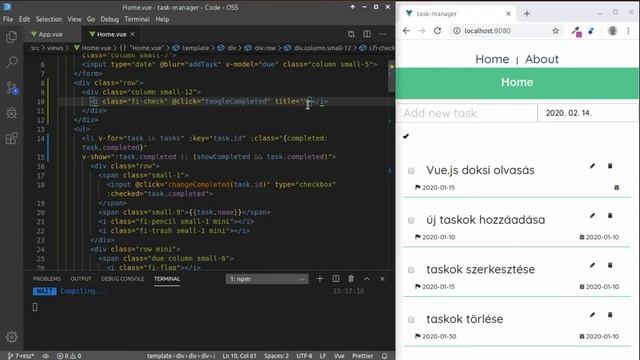
Task: Click the 'template' breadcrumb segment
Action: (x=191, y=48)
